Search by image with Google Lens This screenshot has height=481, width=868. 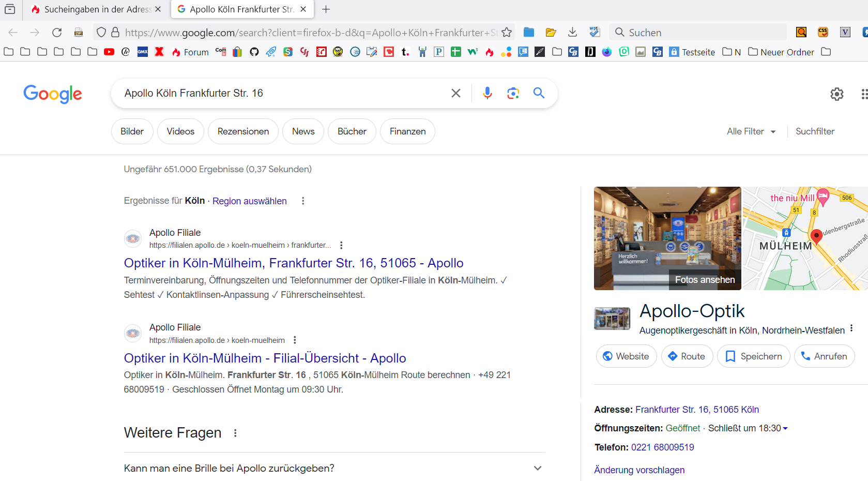click(x=513, y=93)
